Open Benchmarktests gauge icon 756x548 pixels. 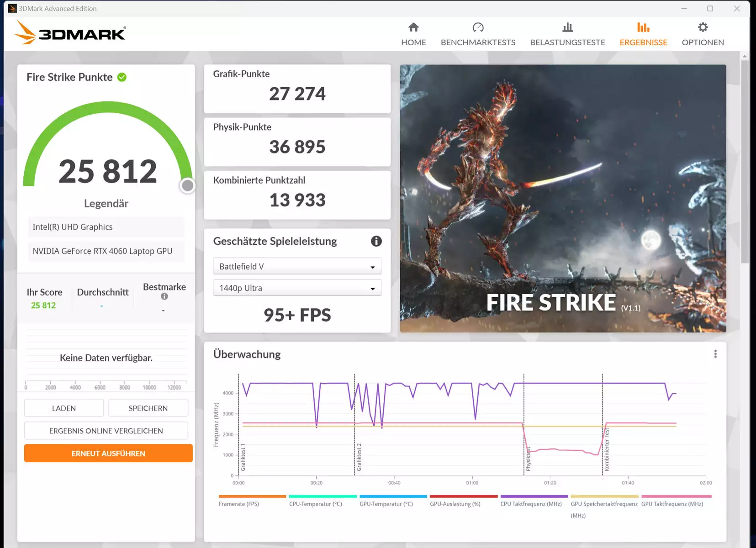pos(478,27)
